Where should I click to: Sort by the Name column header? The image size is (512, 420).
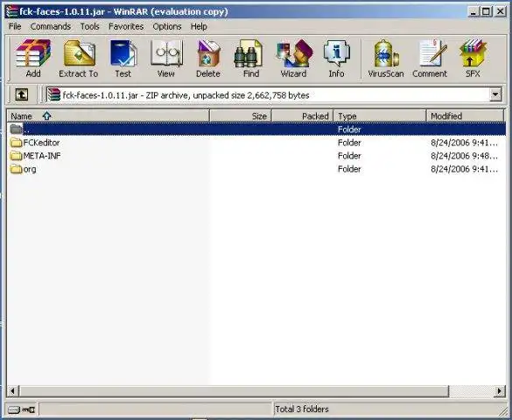(x=108, y=115)
